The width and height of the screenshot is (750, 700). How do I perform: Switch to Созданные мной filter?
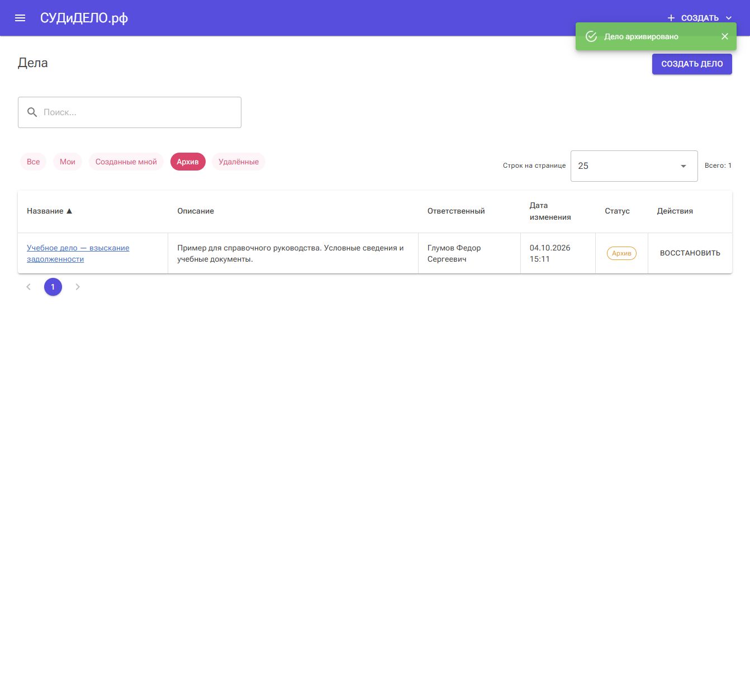(126, 162)
